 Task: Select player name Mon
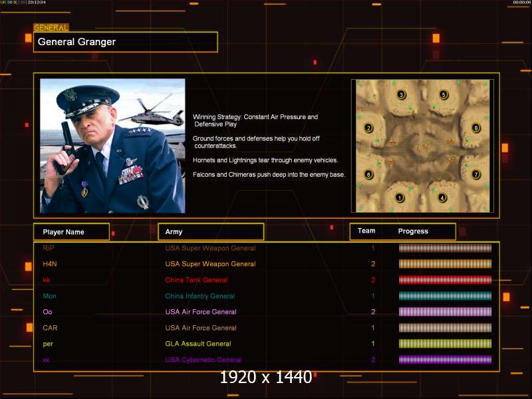(49, 296)
